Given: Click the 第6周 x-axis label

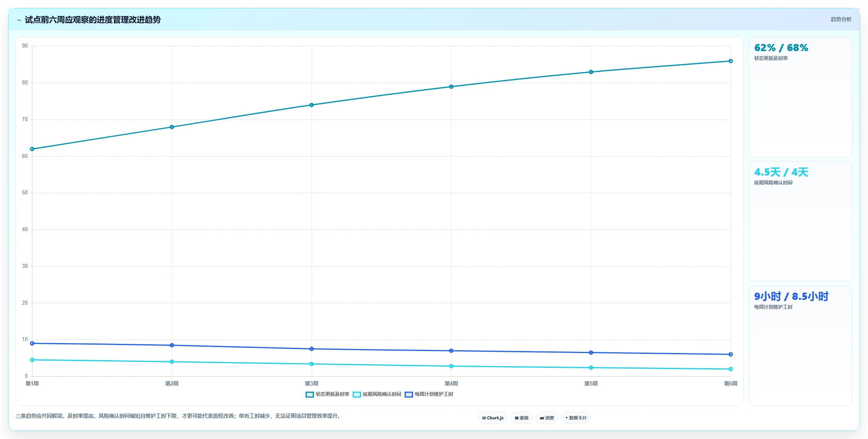Looking at the screenshot, I should 731,383.
